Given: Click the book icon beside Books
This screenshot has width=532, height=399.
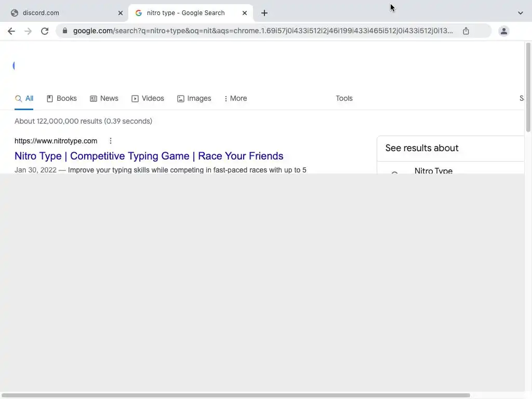Looking at the screenshot, I should [50, 99].
